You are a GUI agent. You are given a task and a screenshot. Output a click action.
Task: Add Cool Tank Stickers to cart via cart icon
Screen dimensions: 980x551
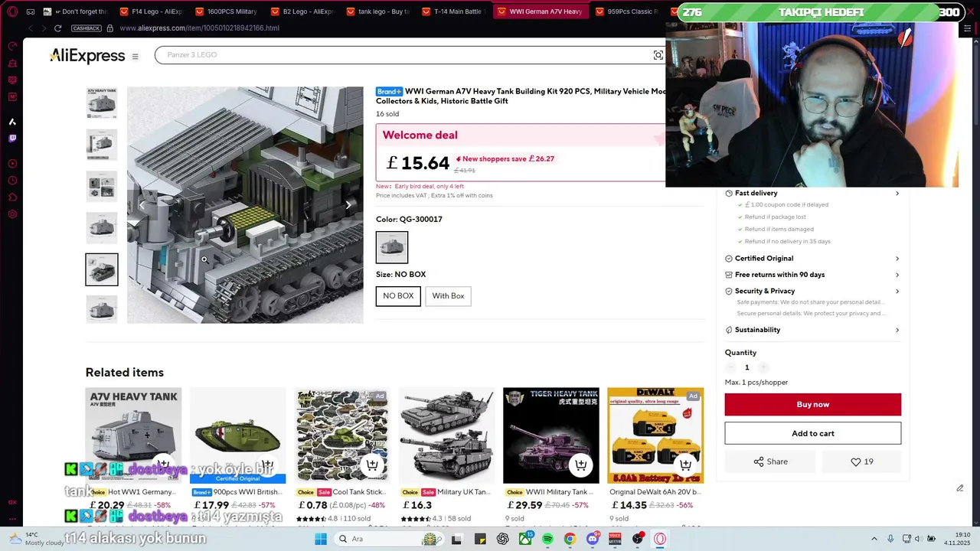pyautogui.click(x=372, y=465)
